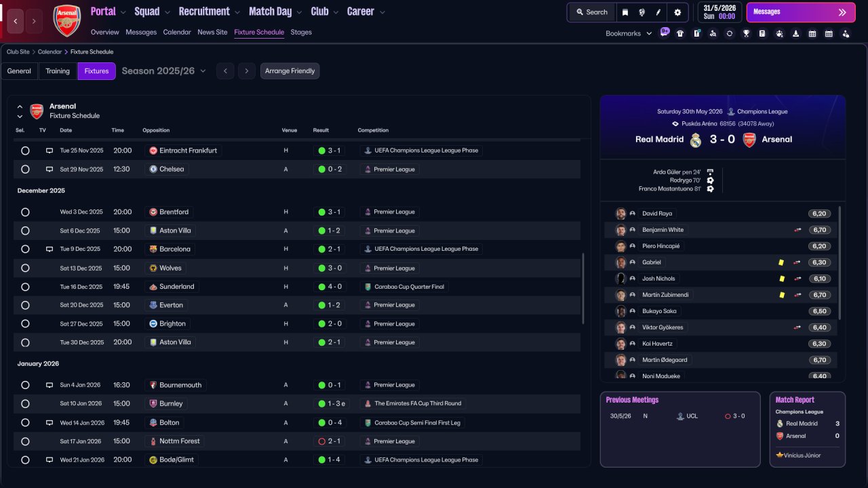Open the bookmark icon beside Search

625,12
